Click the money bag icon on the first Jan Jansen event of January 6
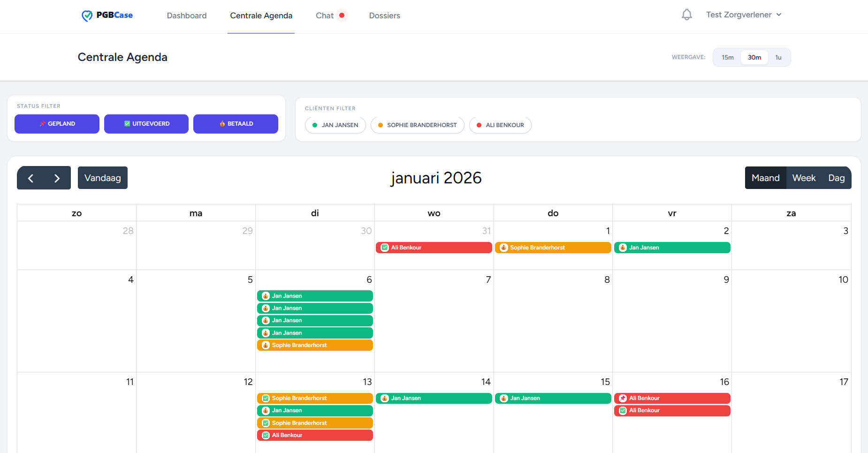This screenshot has width=868, height=453. click(x=266, y=296)
